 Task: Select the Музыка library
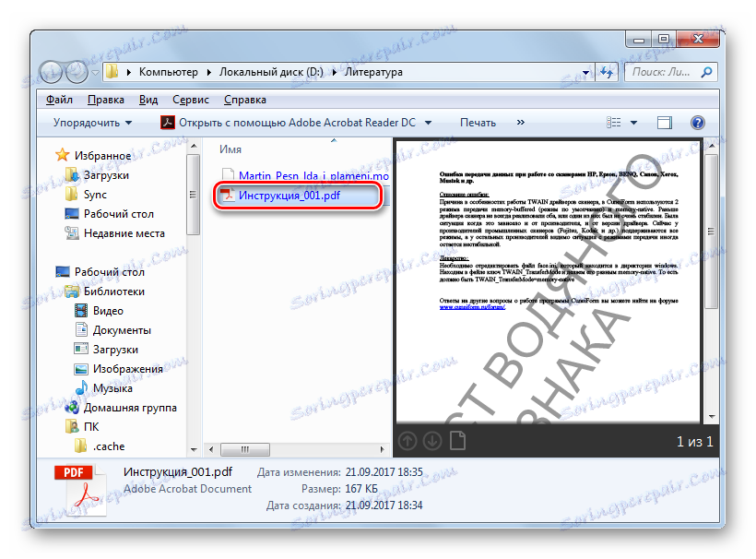[x=112, y=388]
